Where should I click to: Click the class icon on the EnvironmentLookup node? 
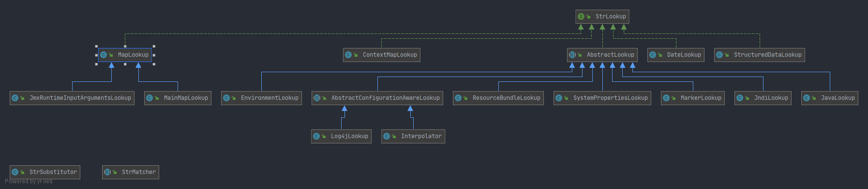226,98
